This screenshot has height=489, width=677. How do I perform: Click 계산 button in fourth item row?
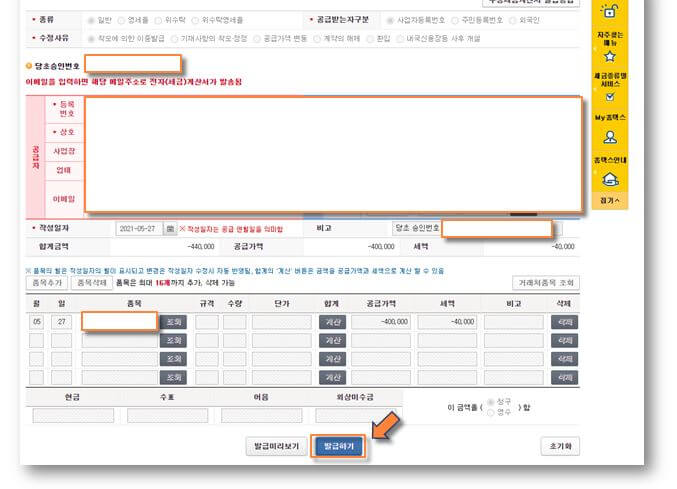coord(332,378)
